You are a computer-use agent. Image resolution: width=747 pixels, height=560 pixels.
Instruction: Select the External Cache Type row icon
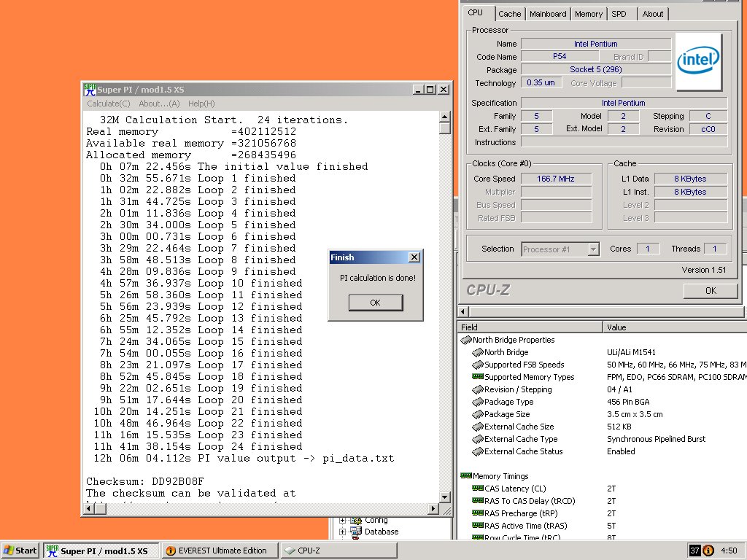[x=477, y=439]
